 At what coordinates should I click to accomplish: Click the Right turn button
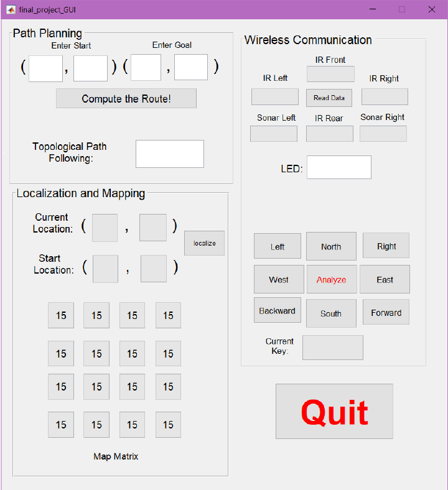[386, 246]
